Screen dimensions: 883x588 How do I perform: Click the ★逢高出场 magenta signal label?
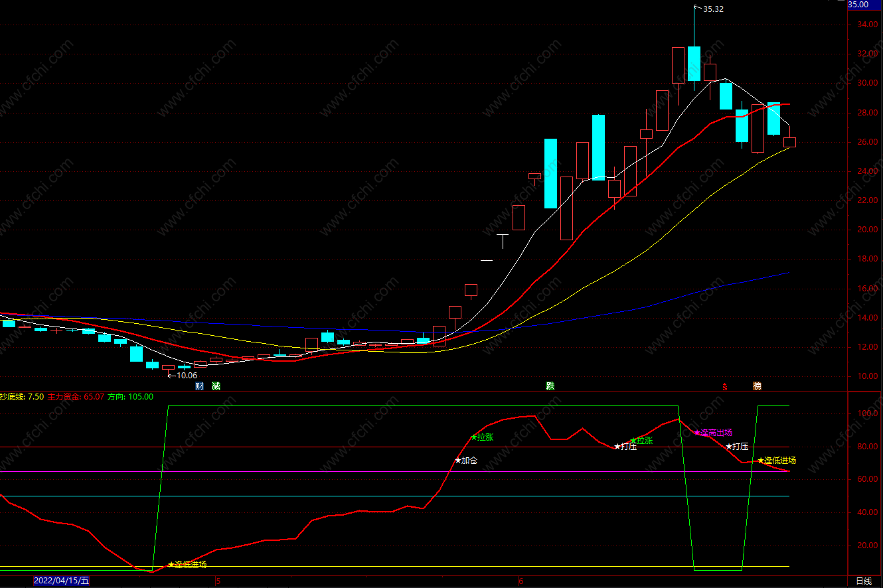coord(713,433)
